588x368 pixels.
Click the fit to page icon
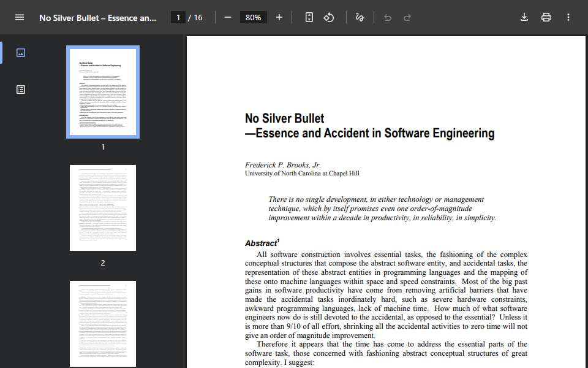pos(309,17)
